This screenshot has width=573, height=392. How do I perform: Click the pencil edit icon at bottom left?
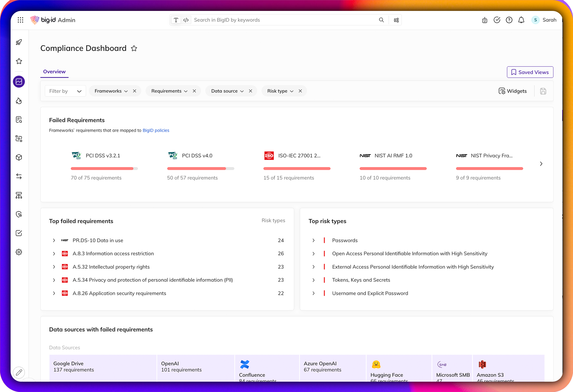pyautogui.click(x=19, y=373)
